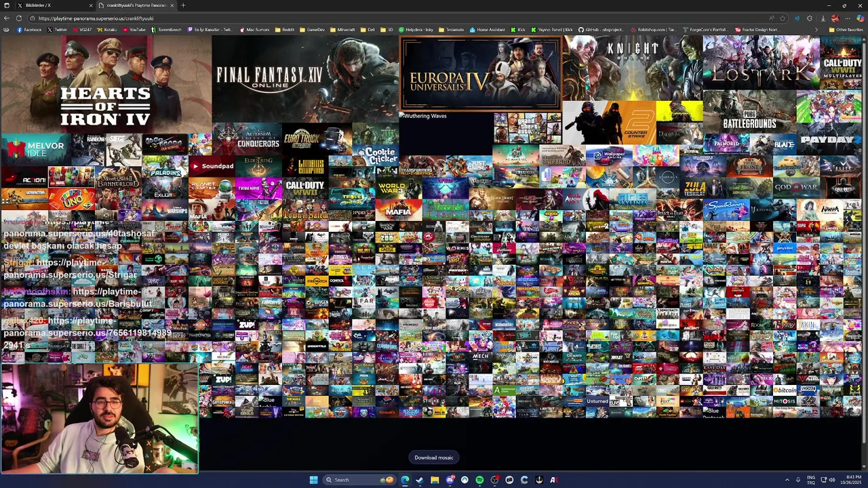This screenshot has height=488, width=868.
Task: Click the Download mosaic button
Action: [434, 457]
